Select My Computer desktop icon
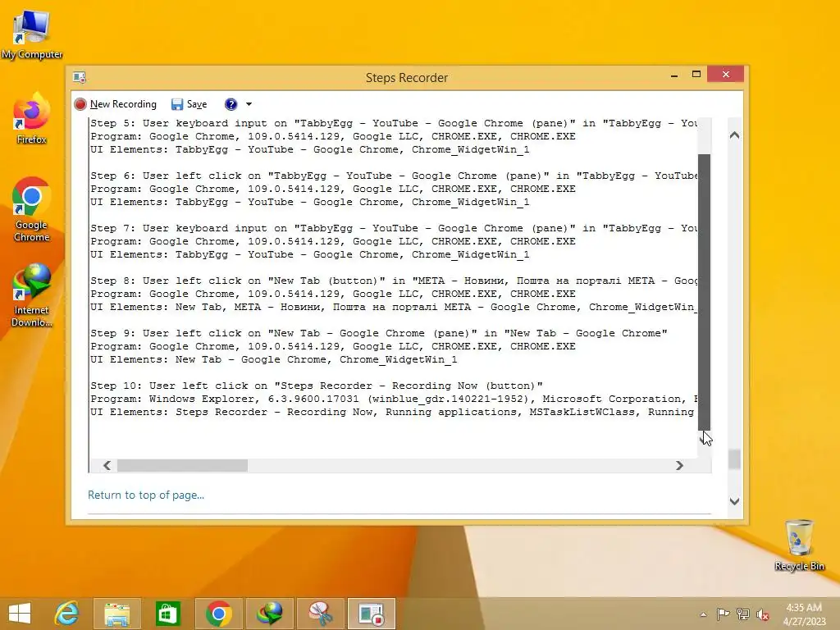The height and width of the screenshot is (630, 840). pyautogui.click(x=32, y=34)
